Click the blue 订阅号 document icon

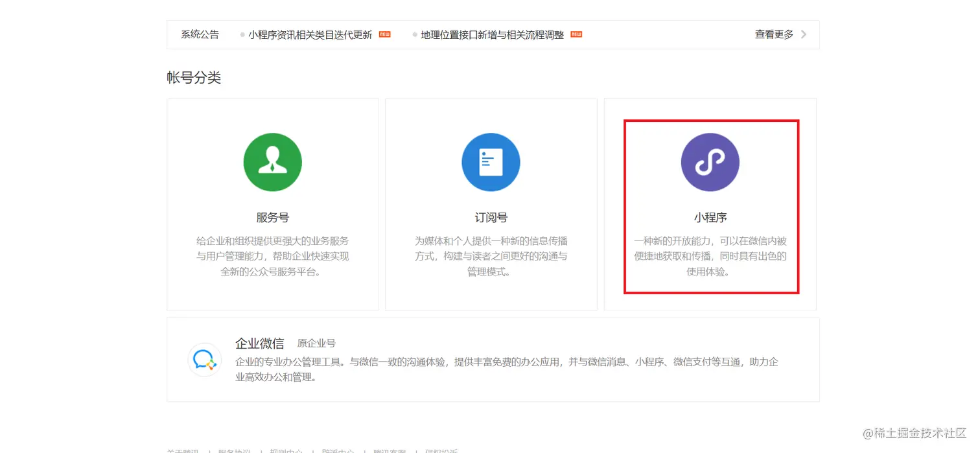pyautogui.click(x=491, y=162)
